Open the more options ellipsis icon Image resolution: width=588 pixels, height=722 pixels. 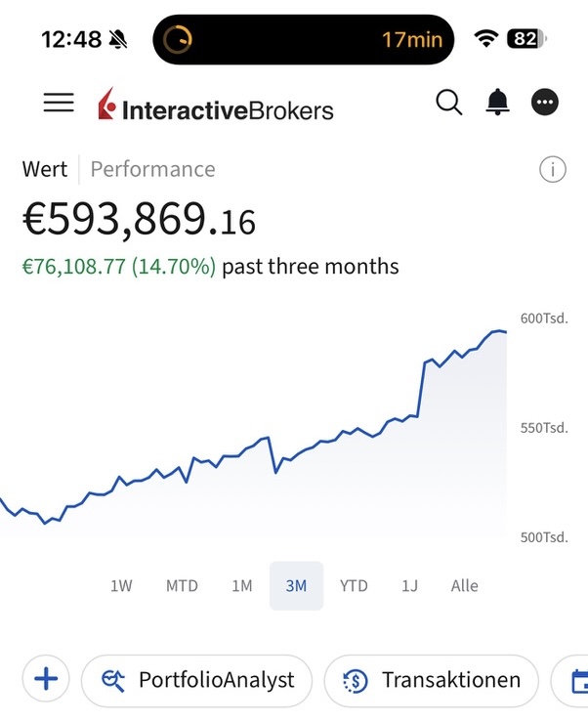(x=545, y=102)
